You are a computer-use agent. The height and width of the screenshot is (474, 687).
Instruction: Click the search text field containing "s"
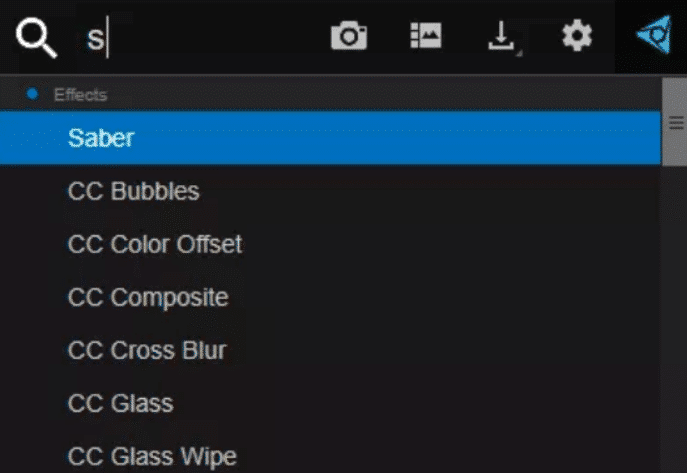[200, 39]
